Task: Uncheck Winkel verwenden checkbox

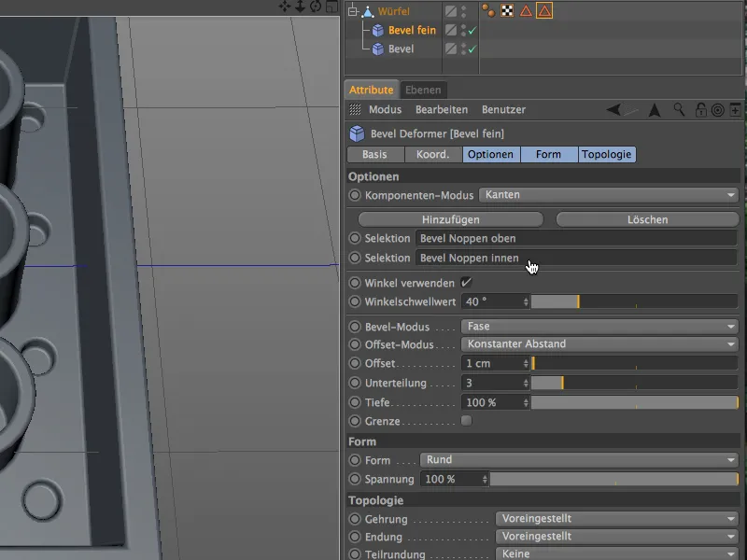Action: coord(466,283)
